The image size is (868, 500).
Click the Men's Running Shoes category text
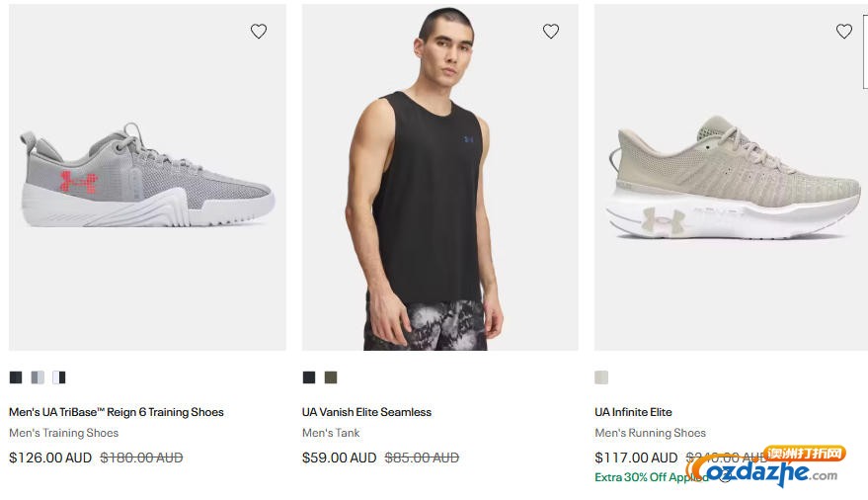click(650, 433)
